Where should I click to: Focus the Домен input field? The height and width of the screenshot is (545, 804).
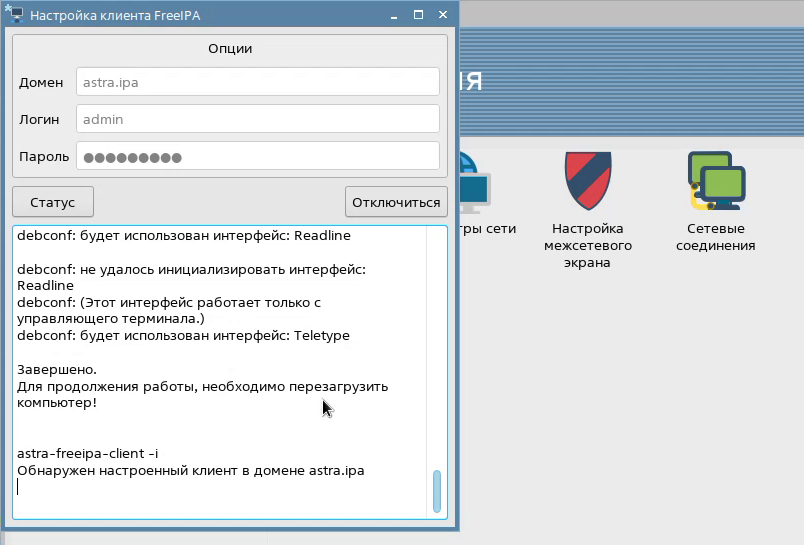[x=258, y=82]
